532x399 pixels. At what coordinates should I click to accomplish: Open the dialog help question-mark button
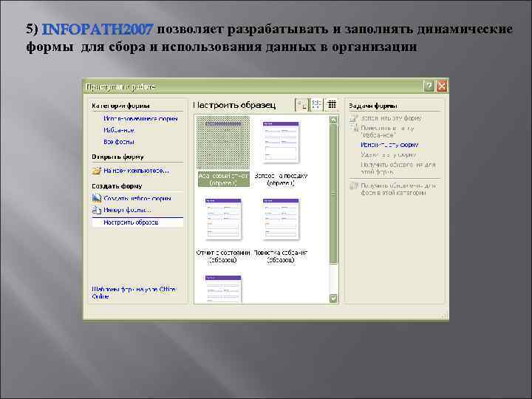click(x=429, y=86)
